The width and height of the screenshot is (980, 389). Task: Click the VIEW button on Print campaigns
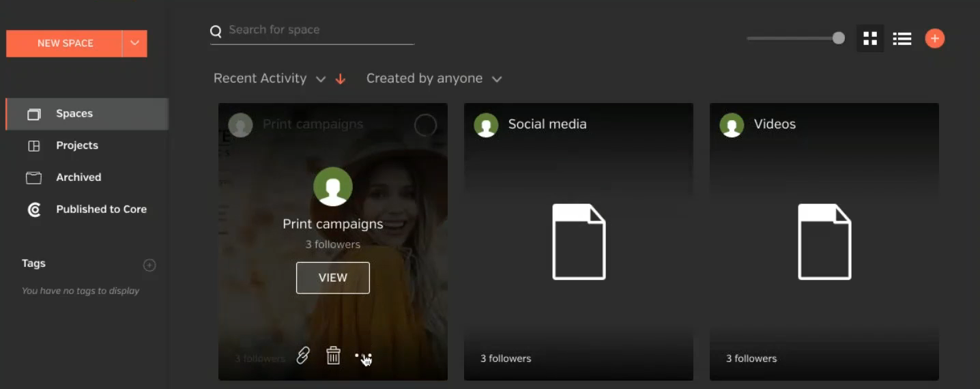click(332, 278)
